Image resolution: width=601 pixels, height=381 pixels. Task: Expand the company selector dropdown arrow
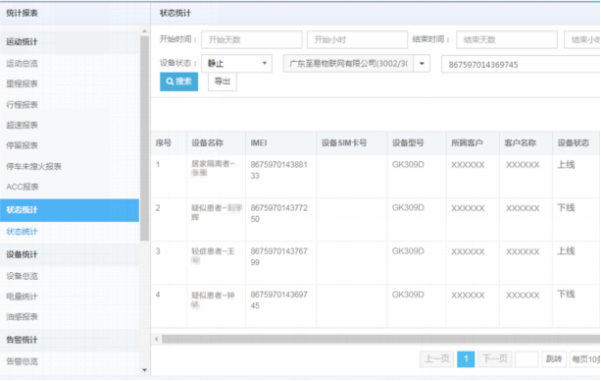(x=422, y=63)
